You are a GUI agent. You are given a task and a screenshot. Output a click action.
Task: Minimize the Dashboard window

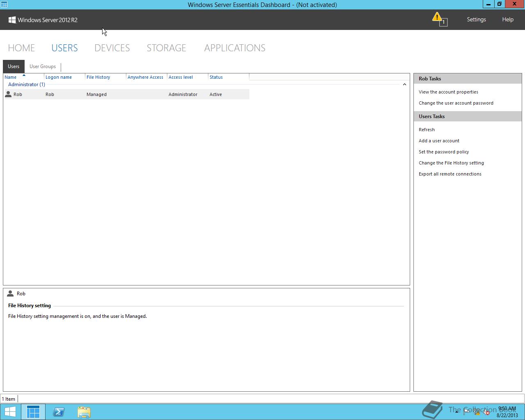click(x=488, y=4)
